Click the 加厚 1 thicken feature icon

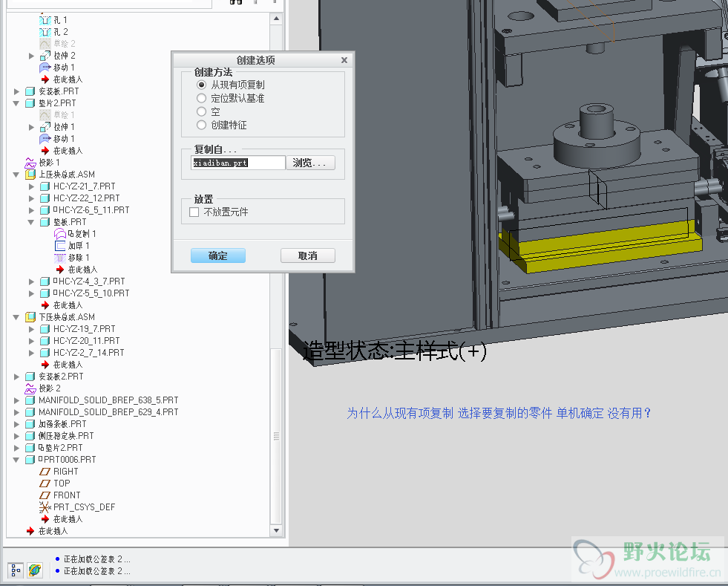[x=60, y=246]
